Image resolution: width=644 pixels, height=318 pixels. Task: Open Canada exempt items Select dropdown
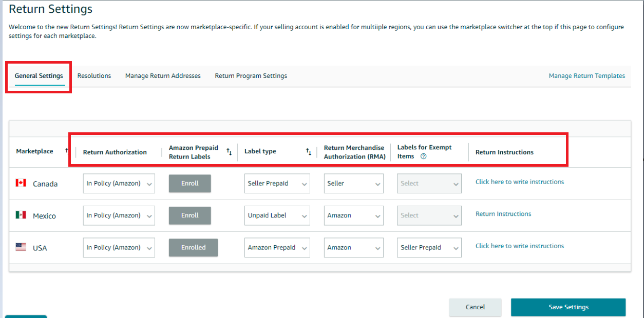(x=429, y=184)
